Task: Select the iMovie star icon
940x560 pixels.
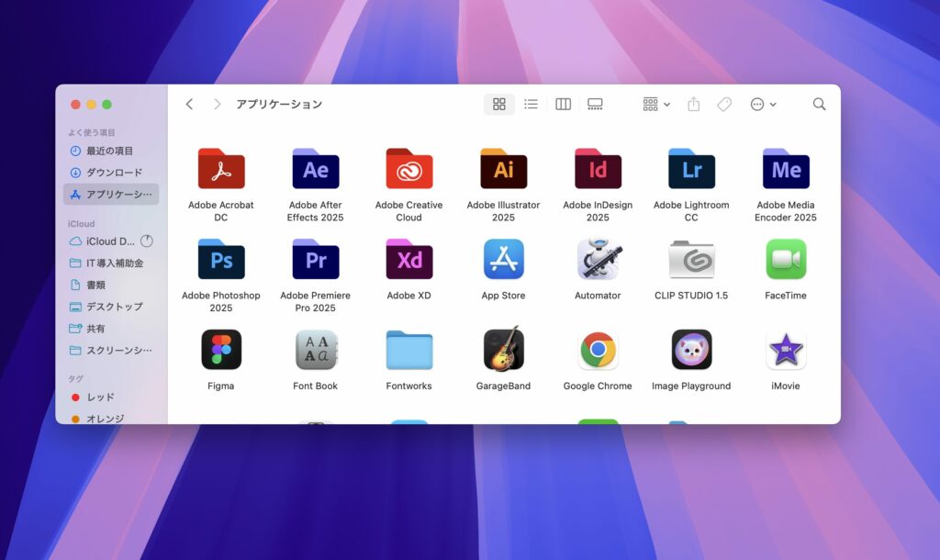Action: (x=786, y=350)
